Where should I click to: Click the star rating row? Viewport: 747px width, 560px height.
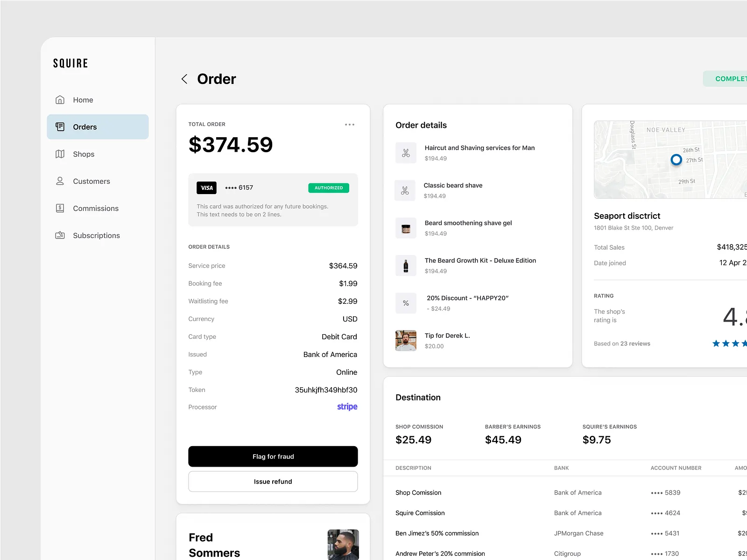click(x=729, y=343)
